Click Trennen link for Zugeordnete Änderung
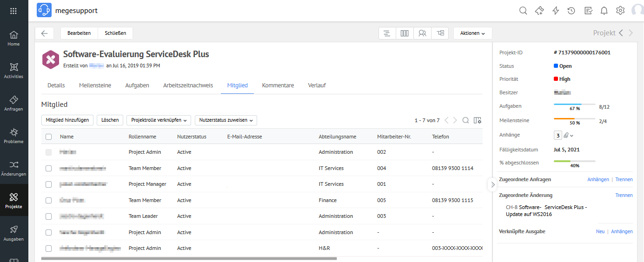 [624, 195]
